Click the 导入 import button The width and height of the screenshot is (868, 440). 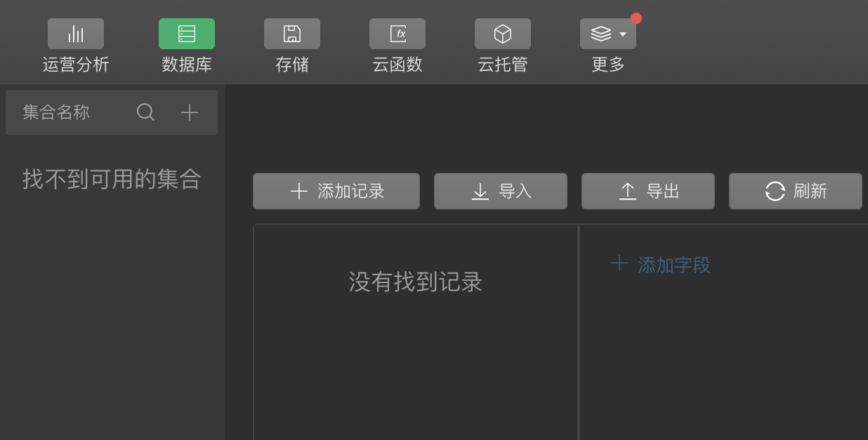[501, 191]
